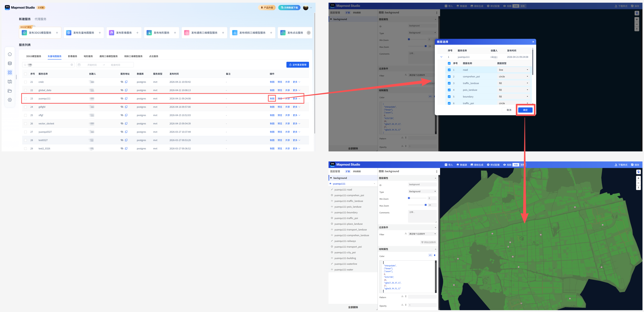This screenshot has height=312, width=644.
Task: Zoom out on the green map
Action: tap(638, 183)
